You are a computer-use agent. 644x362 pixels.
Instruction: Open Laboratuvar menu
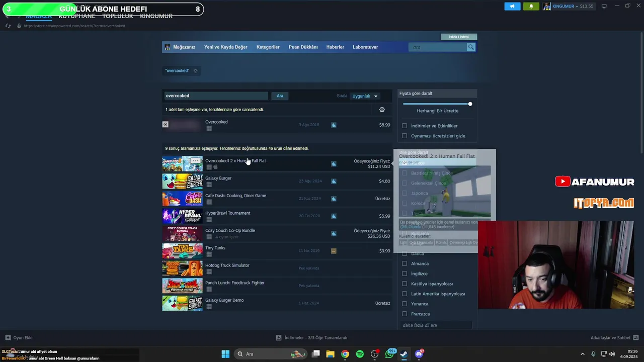pos(365,47)
